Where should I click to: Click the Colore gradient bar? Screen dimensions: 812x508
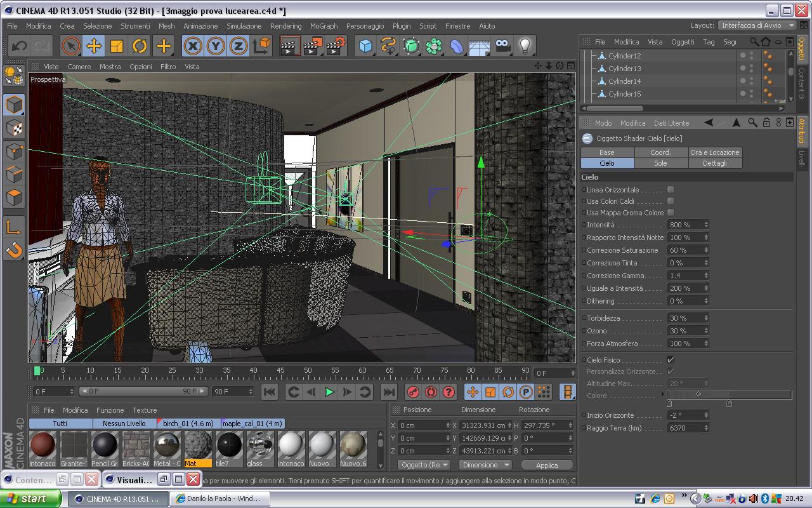tap(730, 394)
